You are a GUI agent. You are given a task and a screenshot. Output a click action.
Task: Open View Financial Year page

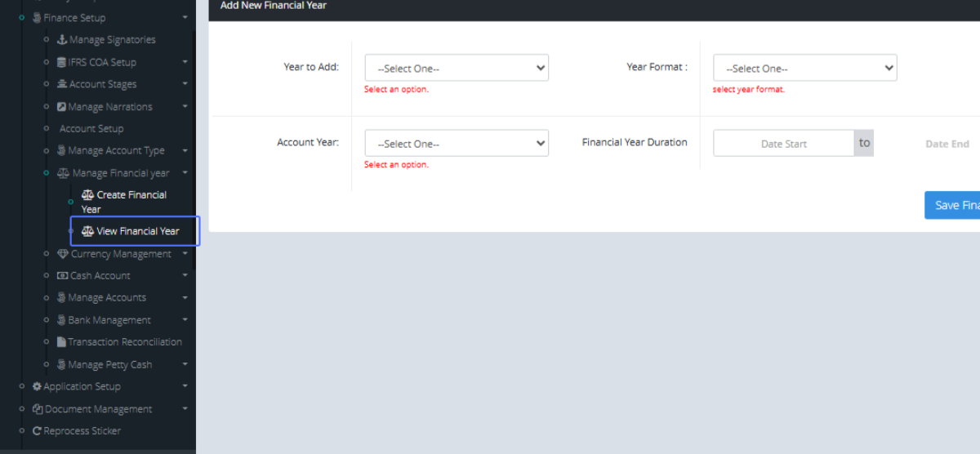coord(137,231)
